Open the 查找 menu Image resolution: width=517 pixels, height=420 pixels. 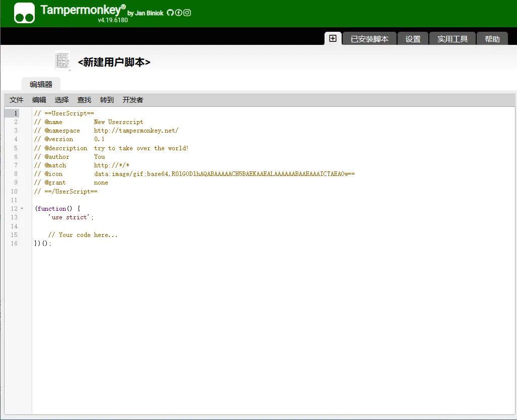click(84, 100)
